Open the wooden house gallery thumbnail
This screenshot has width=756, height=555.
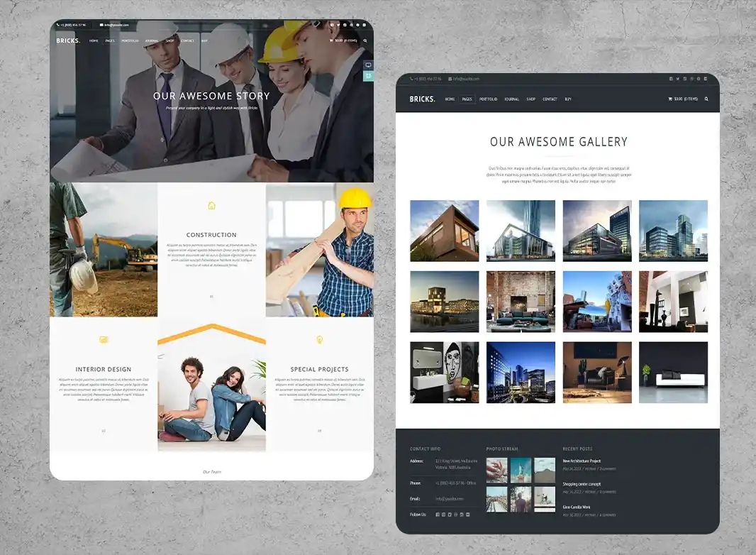click(x=445, y=231)
